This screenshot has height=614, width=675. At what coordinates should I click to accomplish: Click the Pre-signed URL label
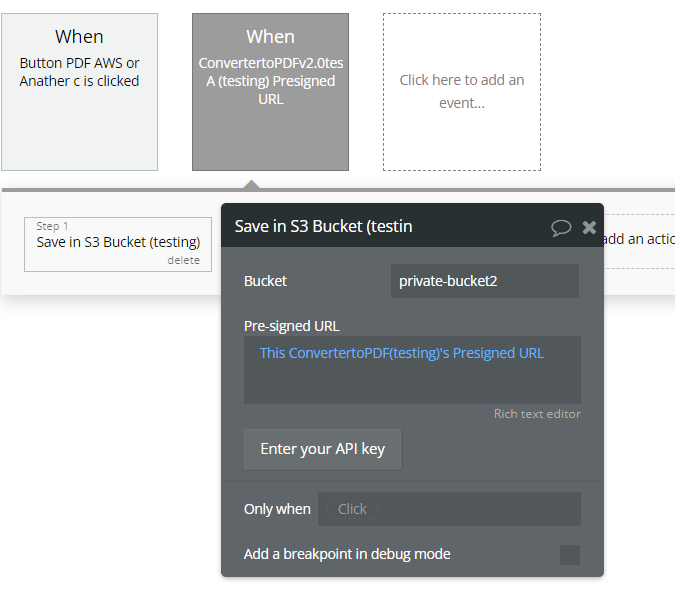click(x=292, y=326)
